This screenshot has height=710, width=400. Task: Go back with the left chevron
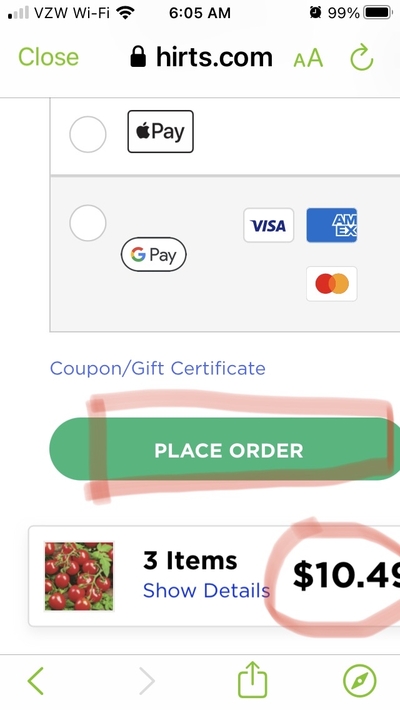(x=35, y=680)
